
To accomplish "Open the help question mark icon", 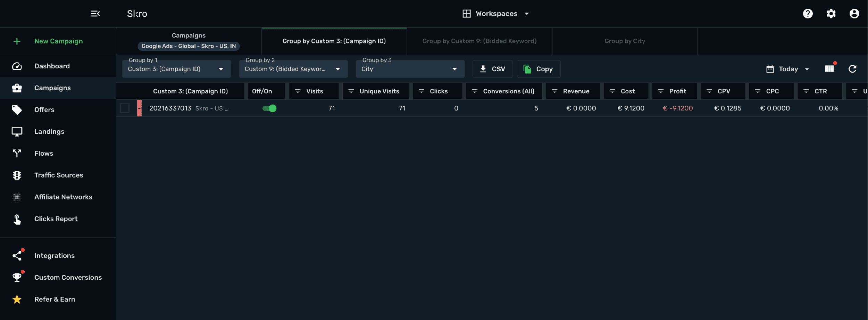I will coord(808,14).
